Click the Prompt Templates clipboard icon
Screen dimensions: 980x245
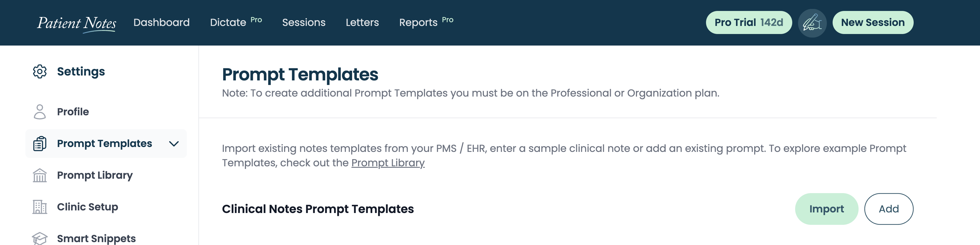[x=40, y=144]
